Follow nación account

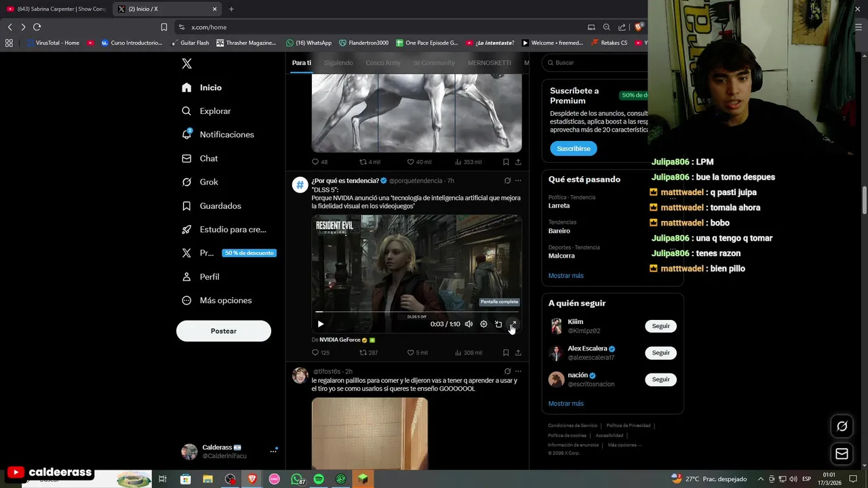coord(660,380)
